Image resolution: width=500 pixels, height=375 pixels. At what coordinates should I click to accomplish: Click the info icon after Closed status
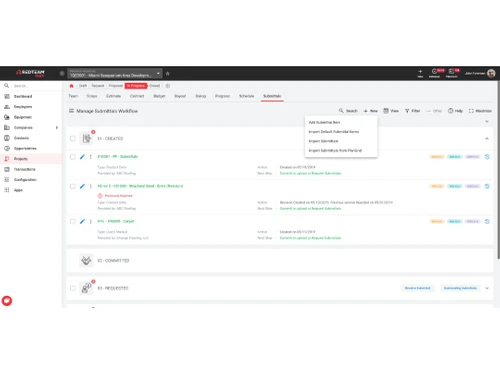point(168,86)
